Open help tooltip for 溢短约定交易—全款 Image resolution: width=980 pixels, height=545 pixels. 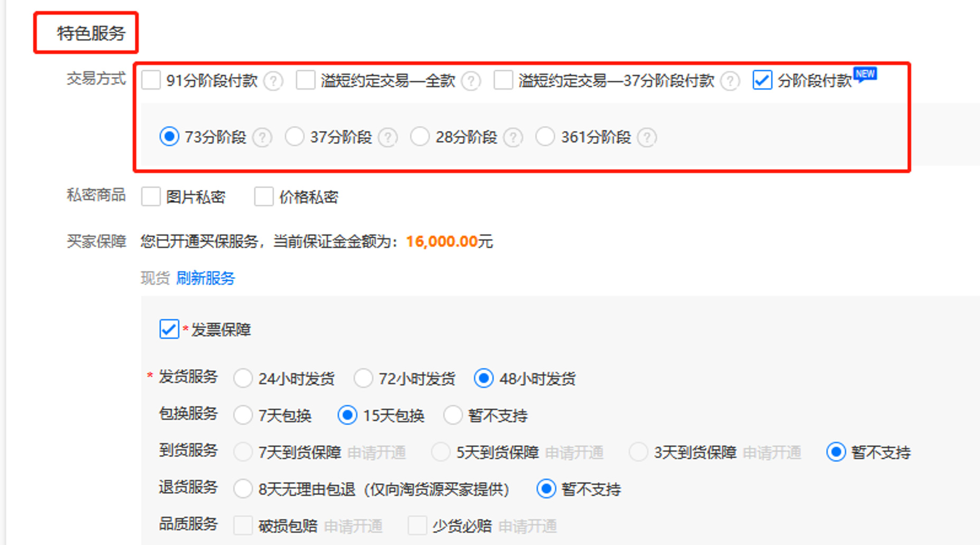472,81
